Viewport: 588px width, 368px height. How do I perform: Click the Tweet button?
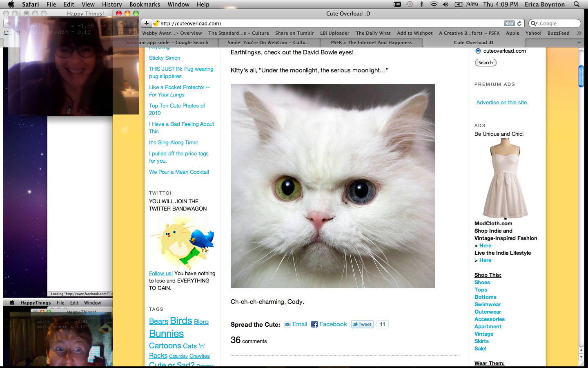click(363, 324)
